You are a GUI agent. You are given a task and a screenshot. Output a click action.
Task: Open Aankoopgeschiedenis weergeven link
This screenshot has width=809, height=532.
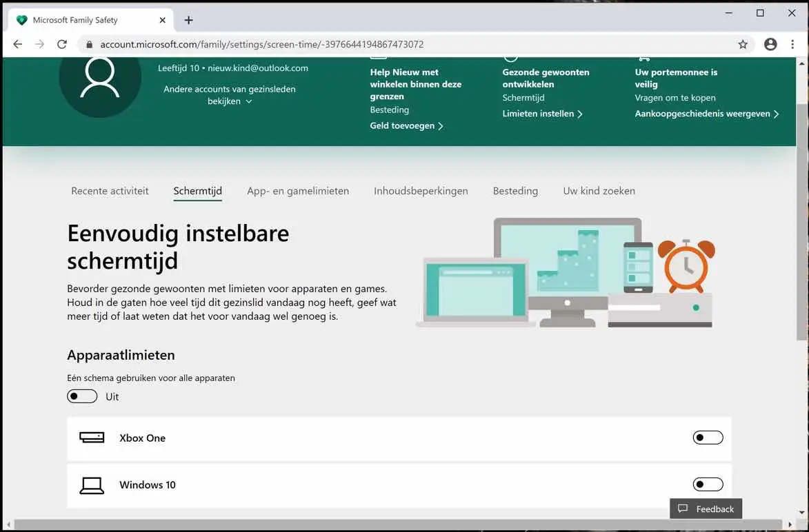707,114
